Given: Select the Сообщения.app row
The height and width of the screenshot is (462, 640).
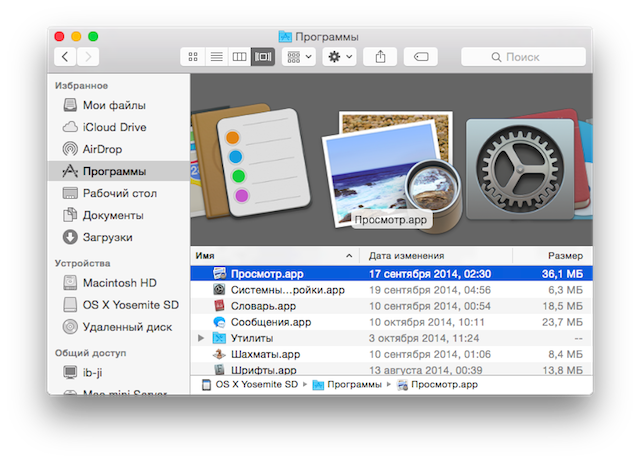Looking at the screenshot, I should (x=391, y=322).
